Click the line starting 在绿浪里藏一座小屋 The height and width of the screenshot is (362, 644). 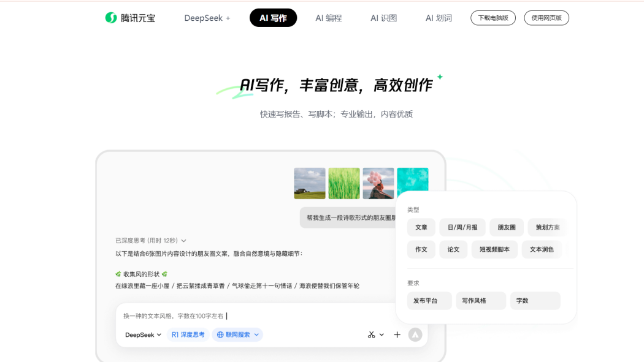237,286
